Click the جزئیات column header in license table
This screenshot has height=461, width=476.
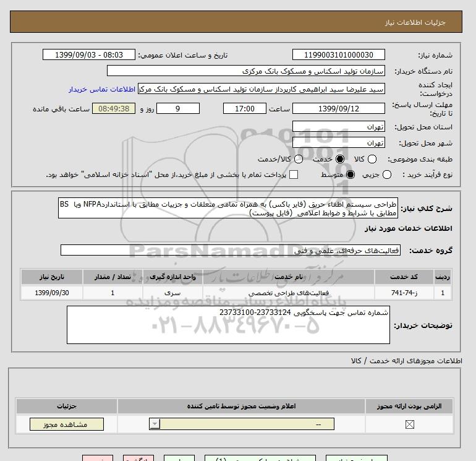(67, 407)
